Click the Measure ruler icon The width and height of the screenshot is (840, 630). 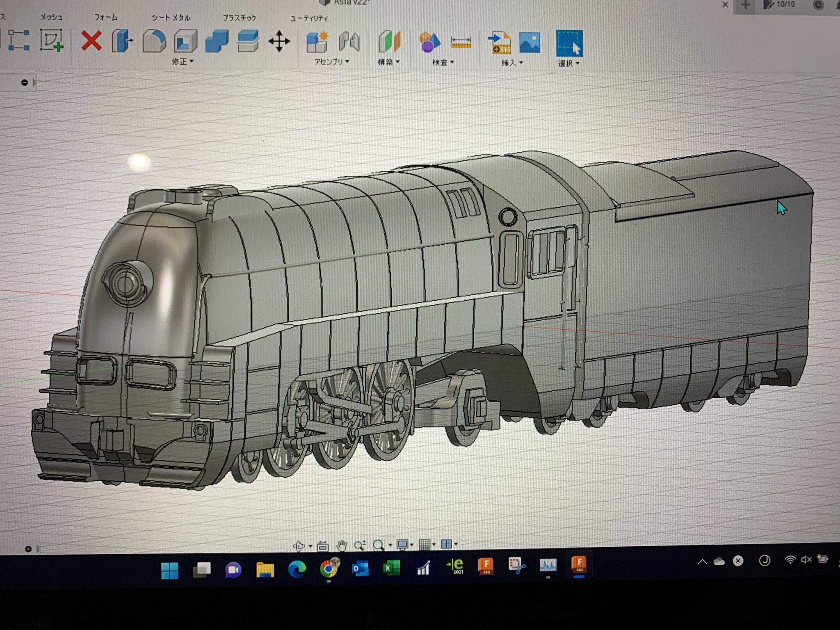461,42
